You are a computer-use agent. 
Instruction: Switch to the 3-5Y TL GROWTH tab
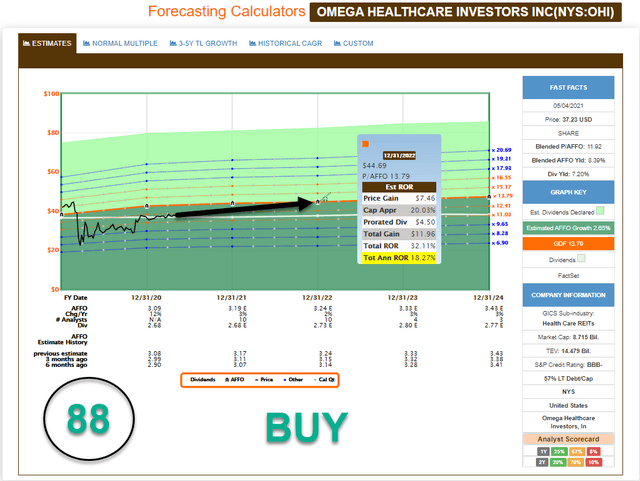pos(203,43)
